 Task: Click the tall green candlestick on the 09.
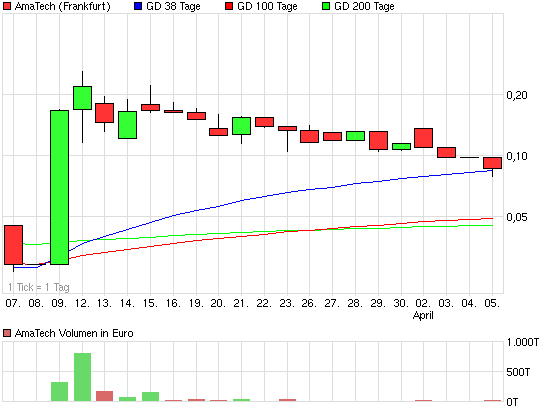tap(59, 187)
